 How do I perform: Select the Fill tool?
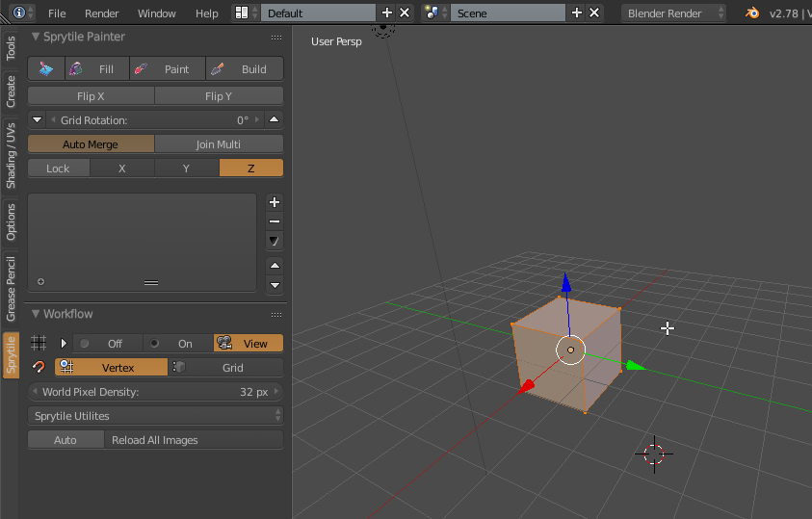(97, 68)
